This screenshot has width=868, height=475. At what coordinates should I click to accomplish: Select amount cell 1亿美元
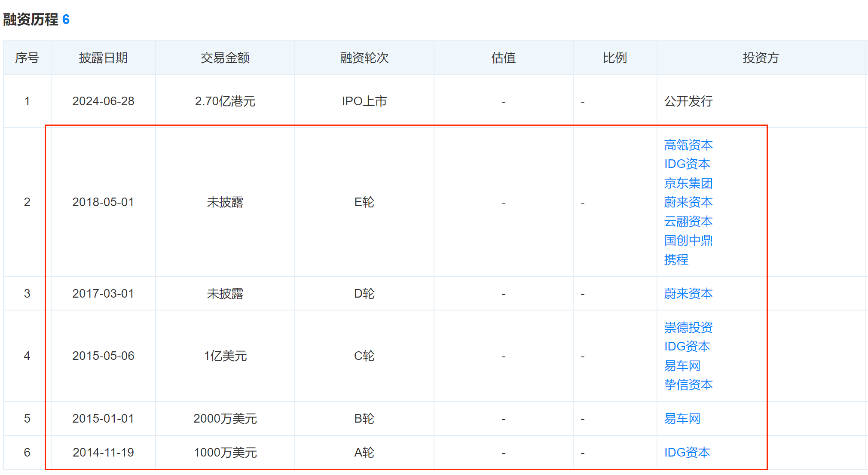225,356
